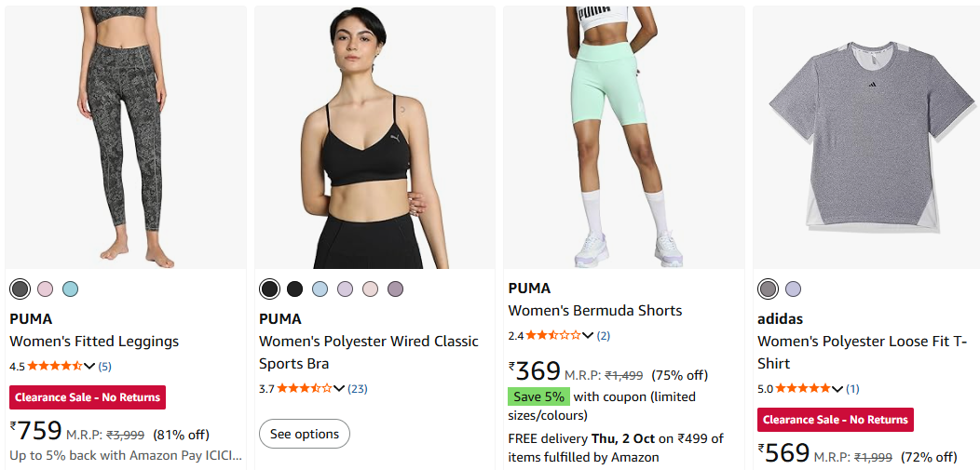Select the lavender swatch for adidas T-shirt

[793, 289]
